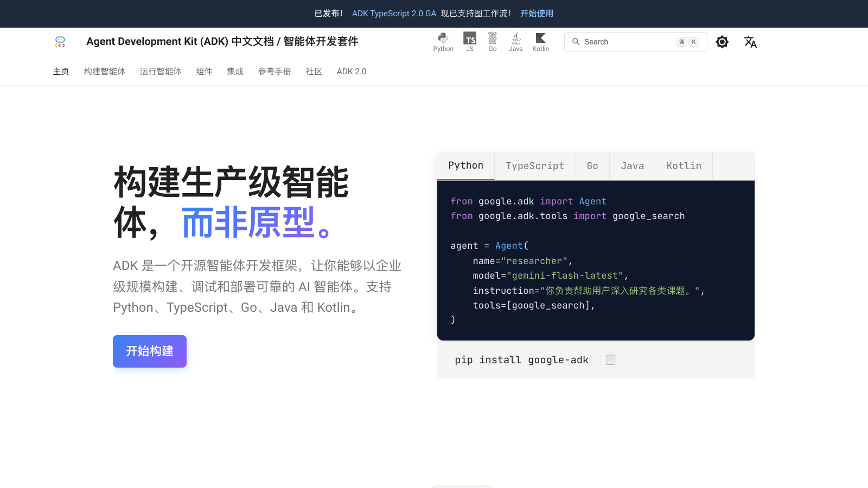Click the ADK logo icon

[60, 42]
